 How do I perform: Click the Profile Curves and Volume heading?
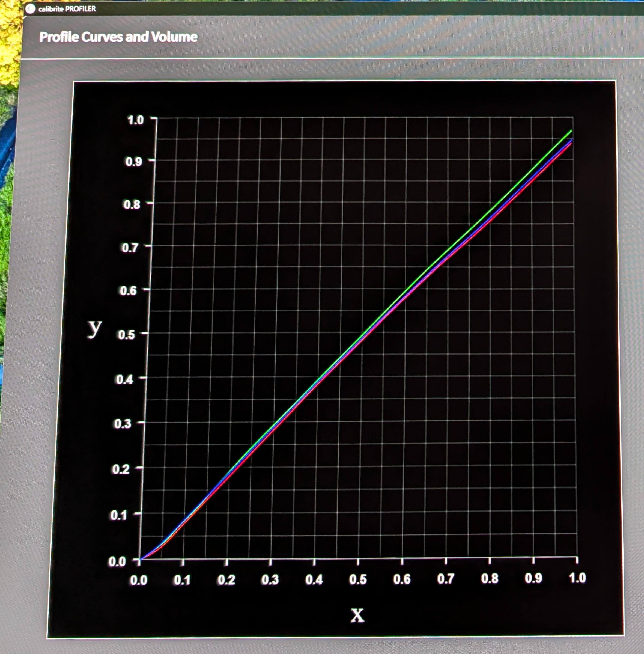point(118,37)
